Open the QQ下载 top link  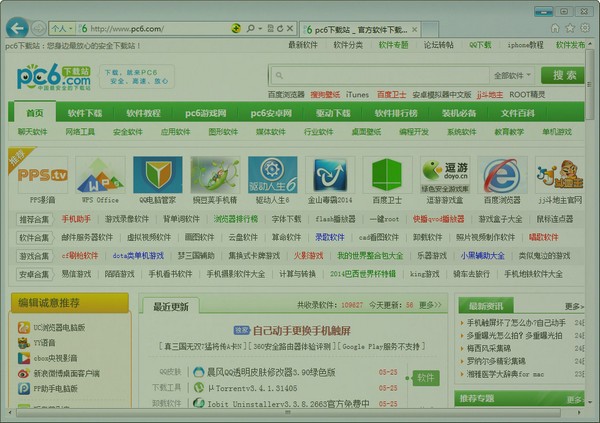coord(480,45)
